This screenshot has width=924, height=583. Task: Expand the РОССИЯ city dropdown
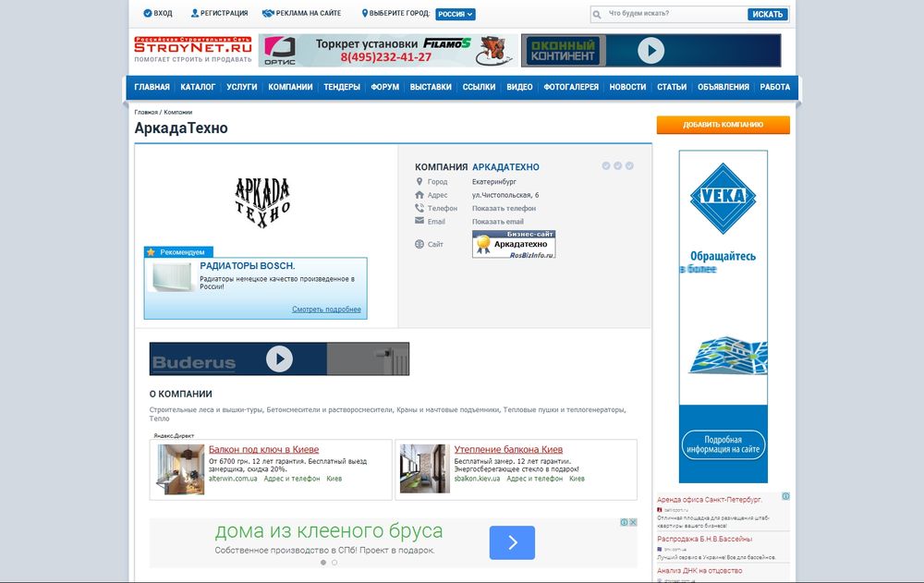[x=455, y=14]
